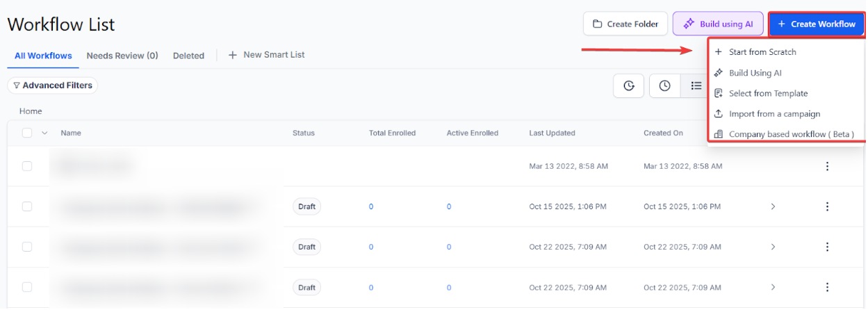Click folder icon on Create Folder button
This screenshot has height=310, width=868.
(x=598, y=24)
